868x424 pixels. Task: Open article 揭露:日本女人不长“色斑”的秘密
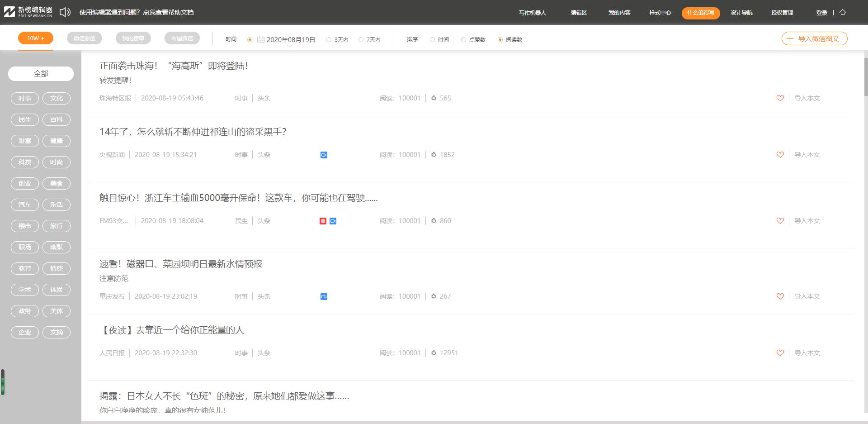224,396
